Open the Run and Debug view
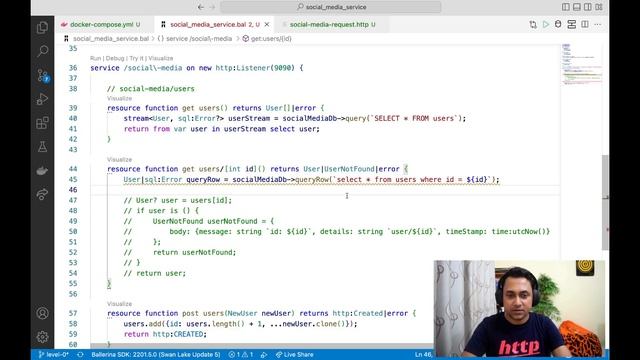The width and height of the screenshot is (640, 360). click(x=42, y=99)
